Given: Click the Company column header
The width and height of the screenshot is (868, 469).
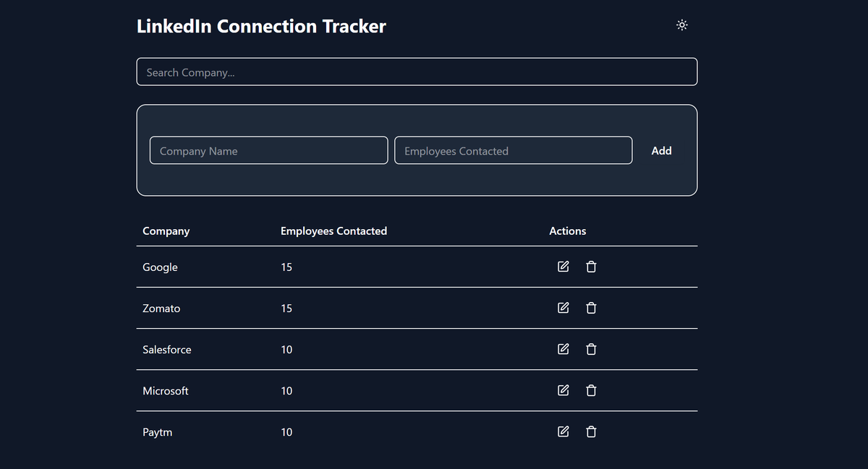Looking at the screenshot, I should click(x=166, y=231).
